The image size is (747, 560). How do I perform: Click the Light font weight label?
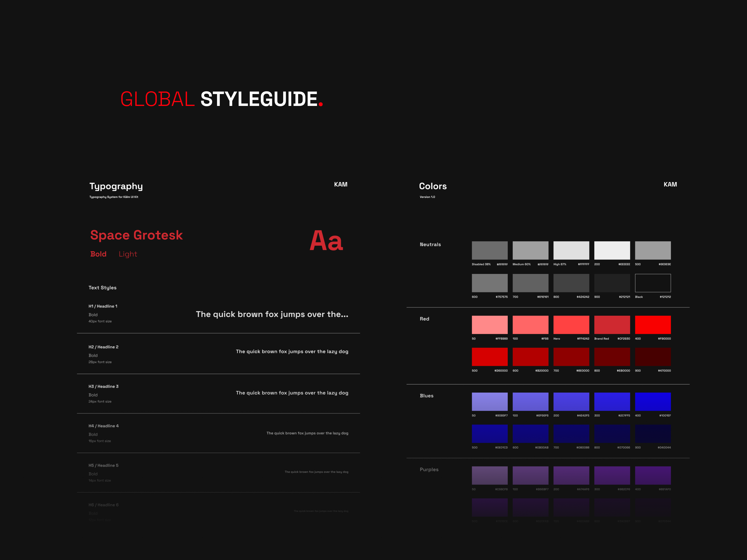(128, 254)
